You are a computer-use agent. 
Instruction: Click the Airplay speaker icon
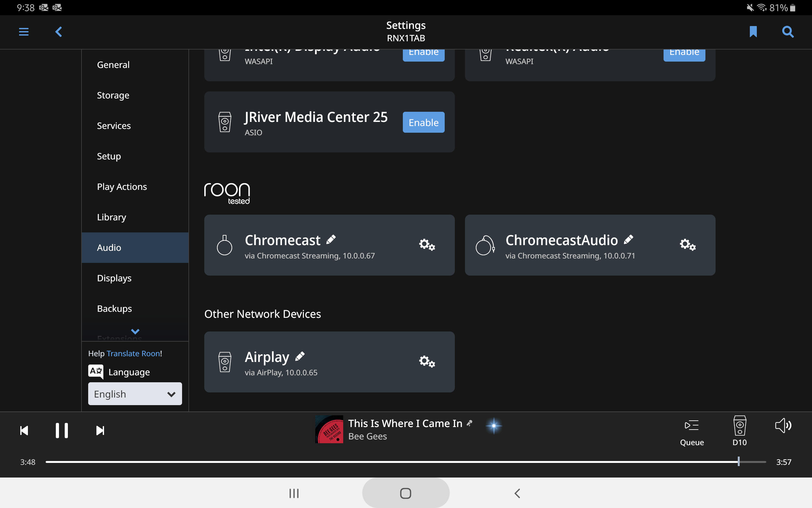[x=225, y=362]
